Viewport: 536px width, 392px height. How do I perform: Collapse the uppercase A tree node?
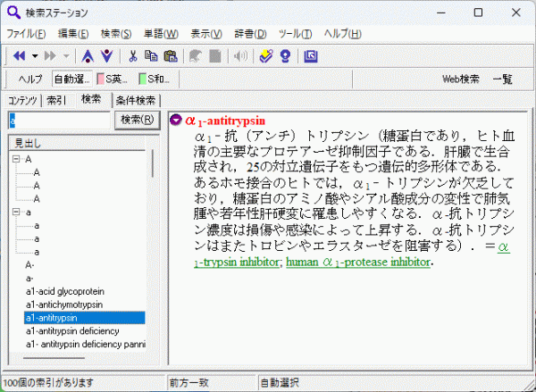(16, 159)
